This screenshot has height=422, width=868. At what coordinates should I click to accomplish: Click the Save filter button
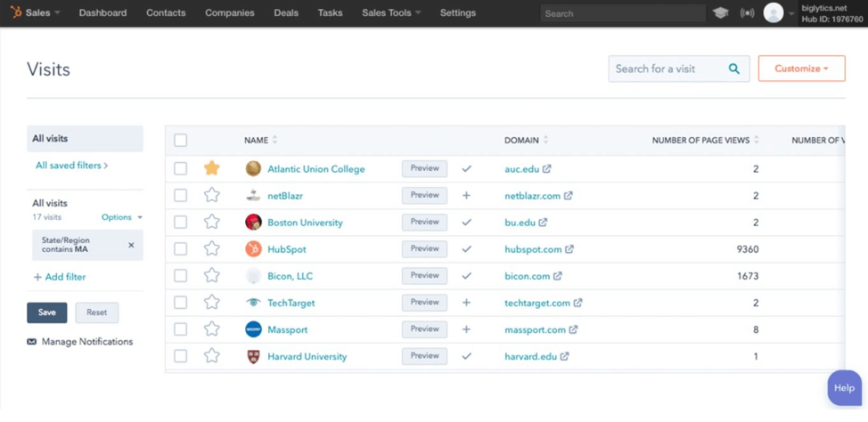click(x=47, y=312)
